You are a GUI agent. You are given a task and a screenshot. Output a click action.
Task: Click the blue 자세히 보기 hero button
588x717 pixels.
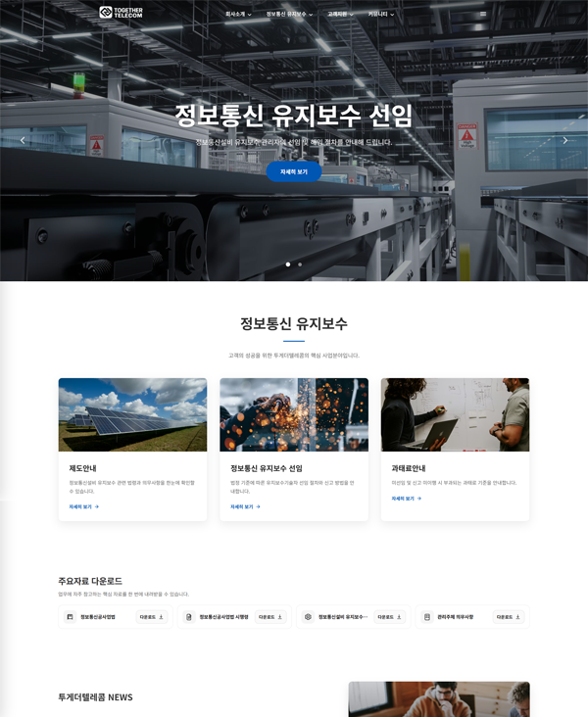pos(294,171)
